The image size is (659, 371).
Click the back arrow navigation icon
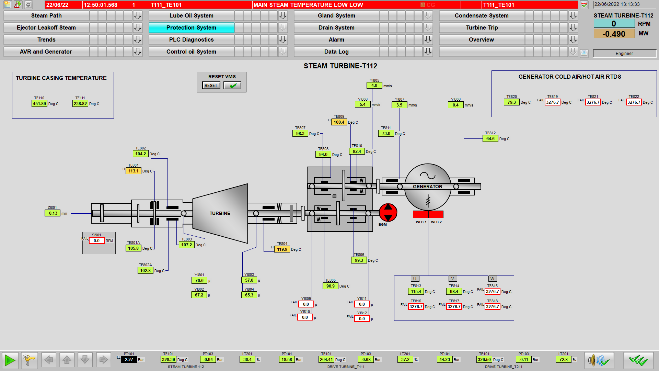point(49,360)
